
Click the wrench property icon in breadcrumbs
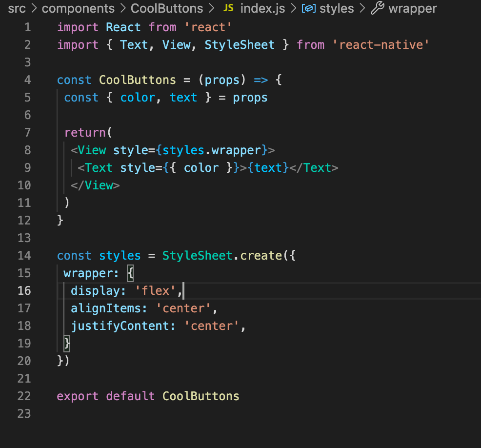click(x=378, y=8)
